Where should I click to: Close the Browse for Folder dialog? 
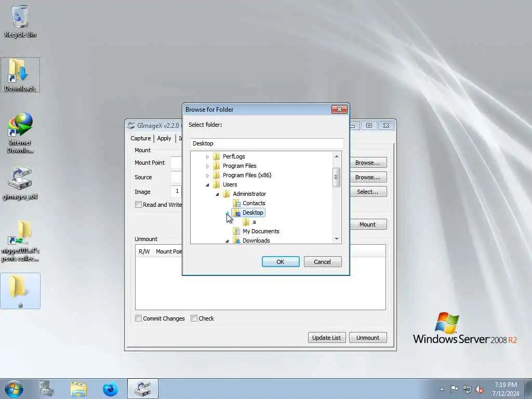tap(339, 109)
